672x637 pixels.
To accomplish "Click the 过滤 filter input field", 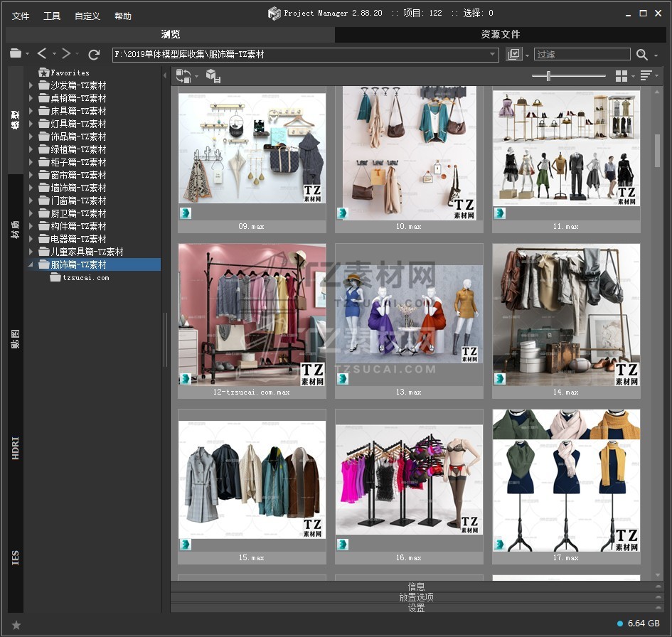I will (x=581, y=54).
